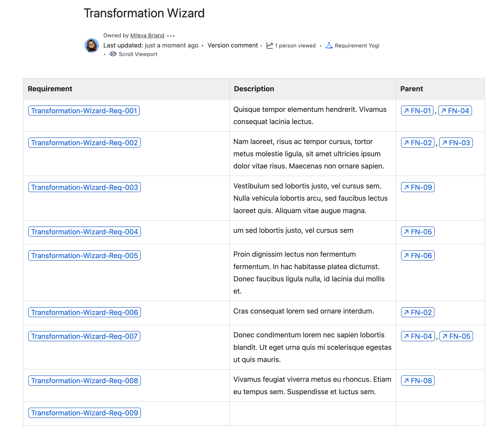Open the Transformation-Wizard-Req-003 requirement
Image resolution: width=504 pixels, height=427 pixels.
click(84, 187)
